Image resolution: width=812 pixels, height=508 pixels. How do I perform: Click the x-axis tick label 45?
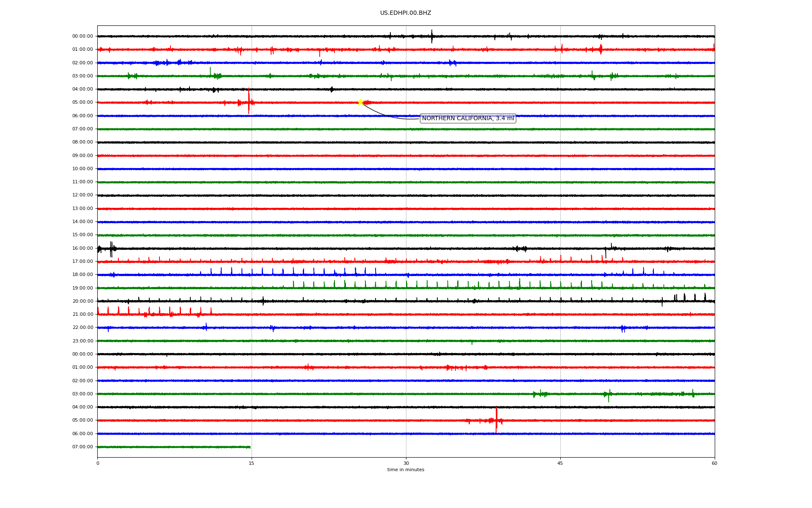pyautogui.click(x=560, y=464)
